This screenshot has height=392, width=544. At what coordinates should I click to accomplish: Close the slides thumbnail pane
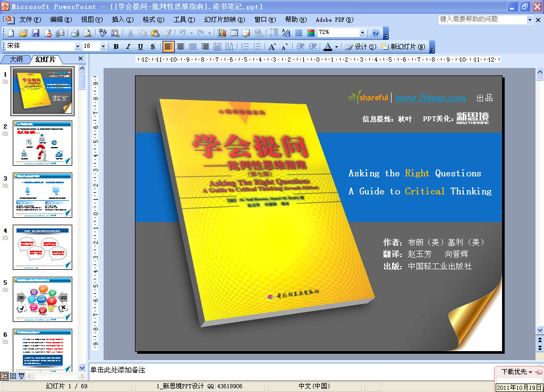pos(81,58)
